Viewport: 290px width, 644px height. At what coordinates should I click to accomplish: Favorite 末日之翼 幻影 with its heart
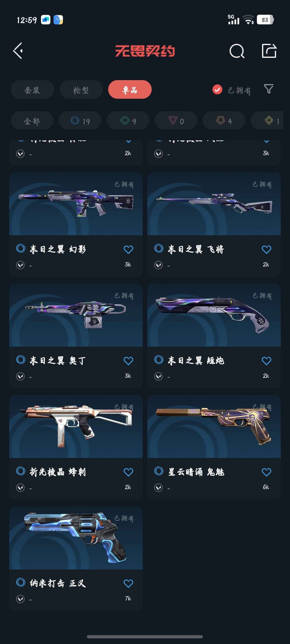tap(128, 250)
